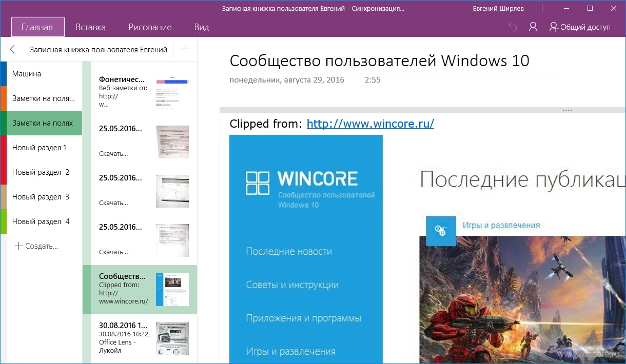Open the Сообществ... page entry

click(140, 290)
